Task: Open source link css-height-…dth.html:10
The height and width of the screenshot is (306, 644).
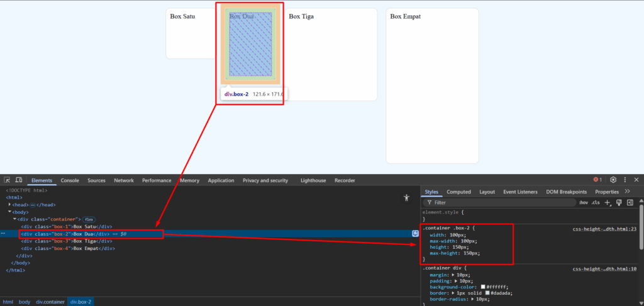Action: (x=604, y=269)
